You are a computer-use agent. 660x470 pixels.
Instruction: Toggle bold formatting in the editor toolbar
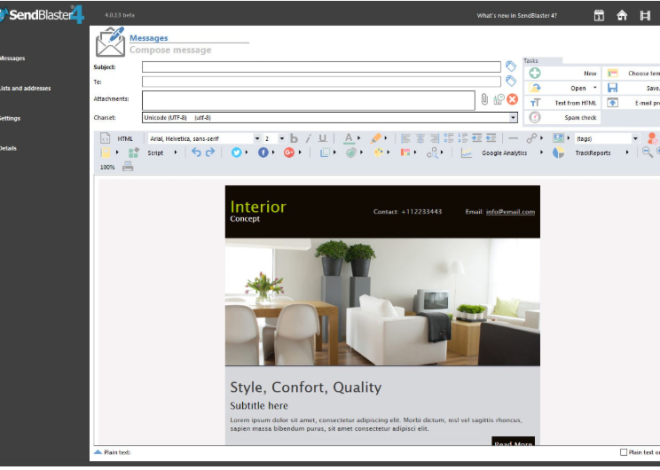[294, 138]
